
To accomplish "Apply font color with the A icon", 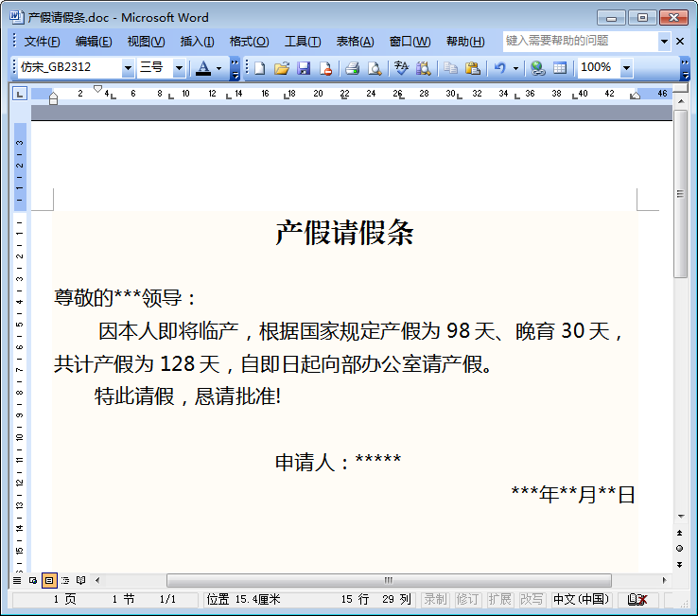I will coord(203,68).
